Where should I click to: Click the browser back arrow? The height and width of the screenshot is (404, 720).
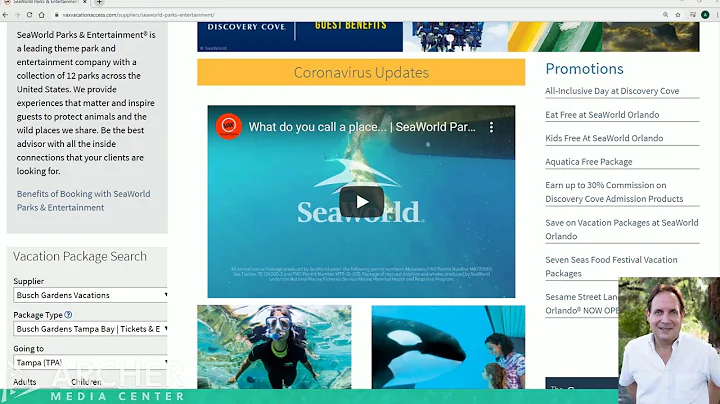point(6,15)
